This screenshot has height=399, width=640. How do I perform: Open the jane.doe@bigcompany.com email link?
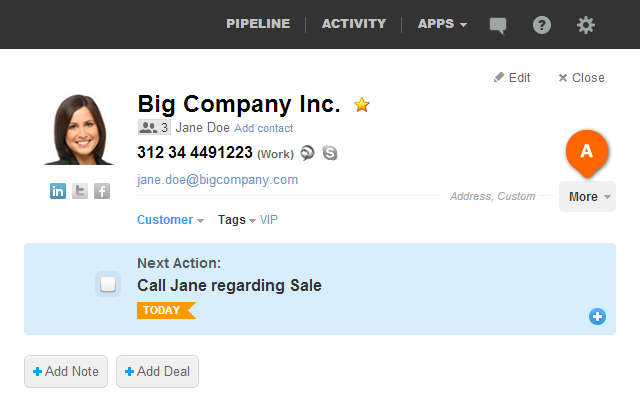click(218, 180)
